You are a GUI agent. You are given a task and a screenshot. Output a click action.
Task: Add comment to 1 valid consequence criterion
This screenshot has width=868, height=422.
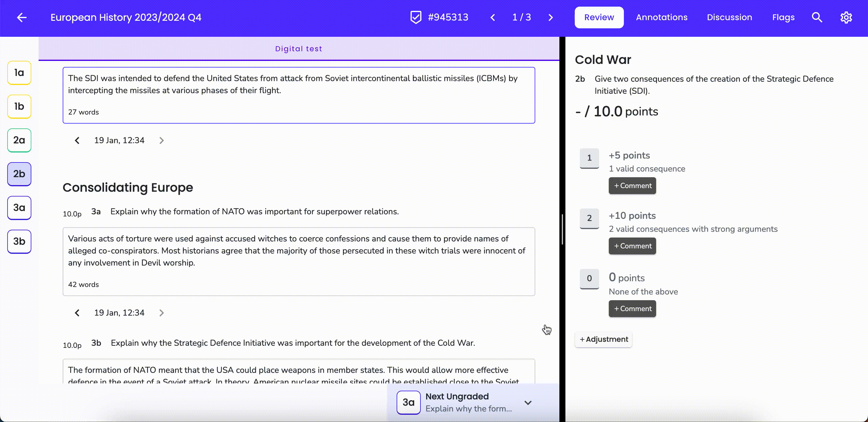632,186
